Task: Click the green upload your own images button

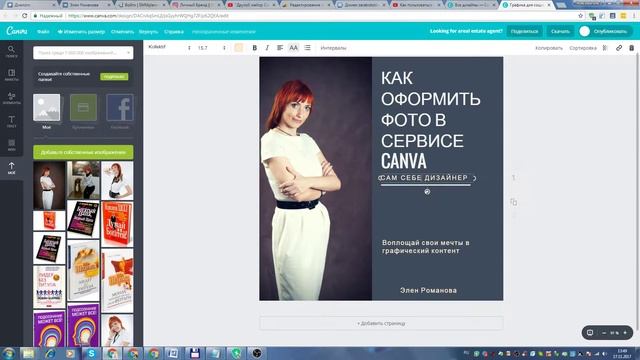Action: (x=83, y=152)
